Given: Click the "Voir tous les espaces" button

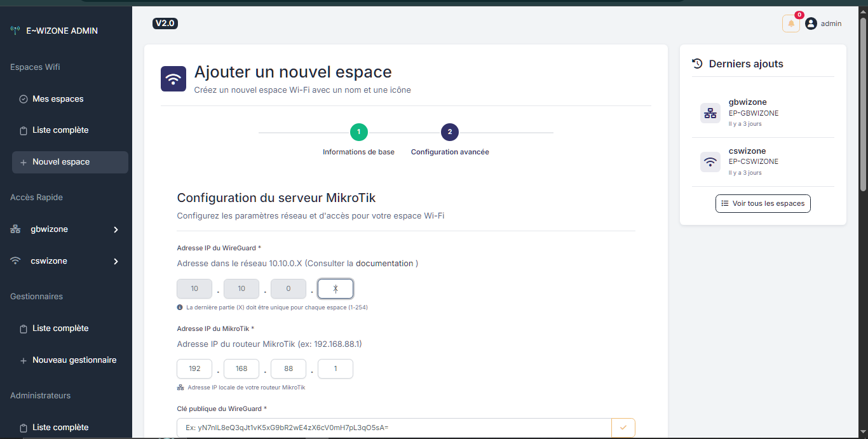Looking at the screenshot, I should coord(763,203).
